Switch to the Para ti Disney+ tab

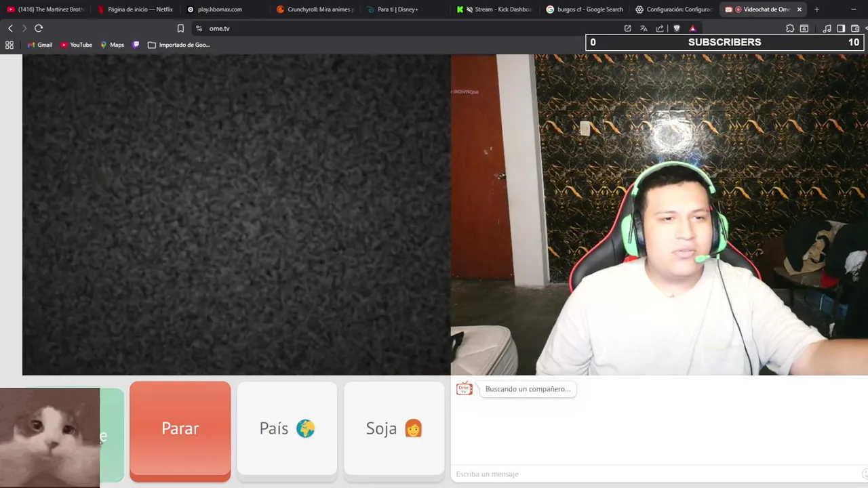coord(403,9)
